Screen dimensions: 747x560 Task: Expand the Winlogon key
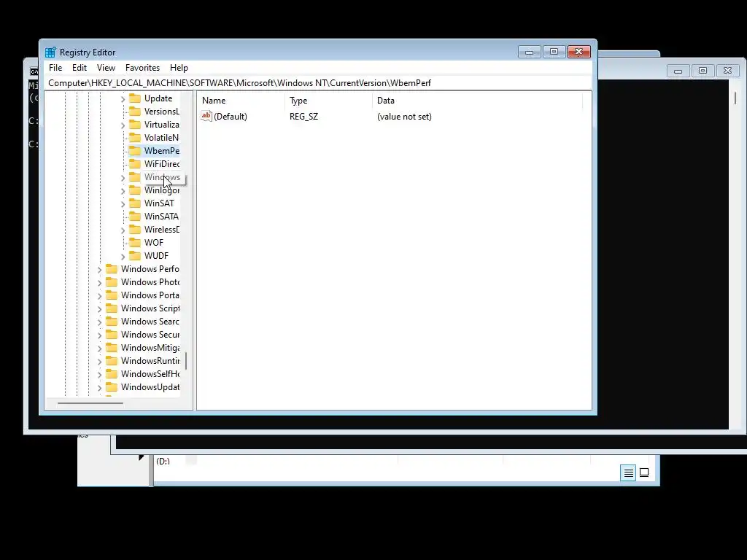click(x=123, y=191)
